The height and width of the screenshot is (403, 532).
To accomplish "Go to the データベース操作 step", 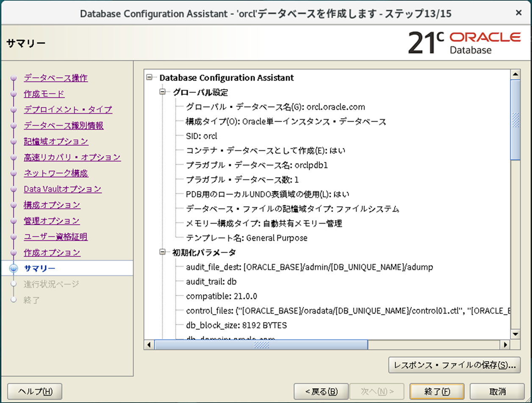I will (x=55, y=78).
